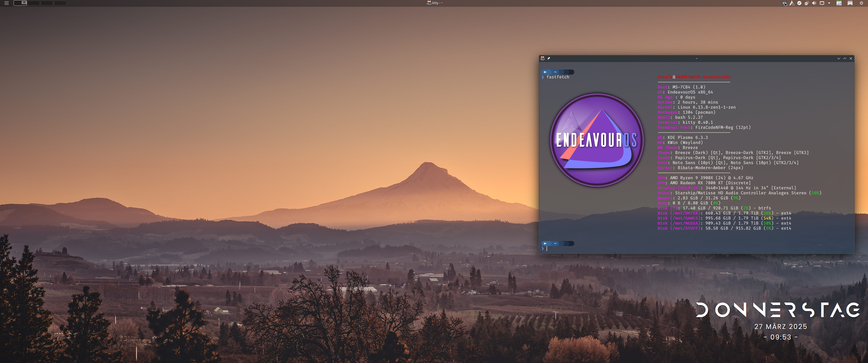This screenshot has height=363, width=868.
Task: Click the 'denalb@PROMETHEUS-EndeavourOS' header text
Action: (694, 77)
